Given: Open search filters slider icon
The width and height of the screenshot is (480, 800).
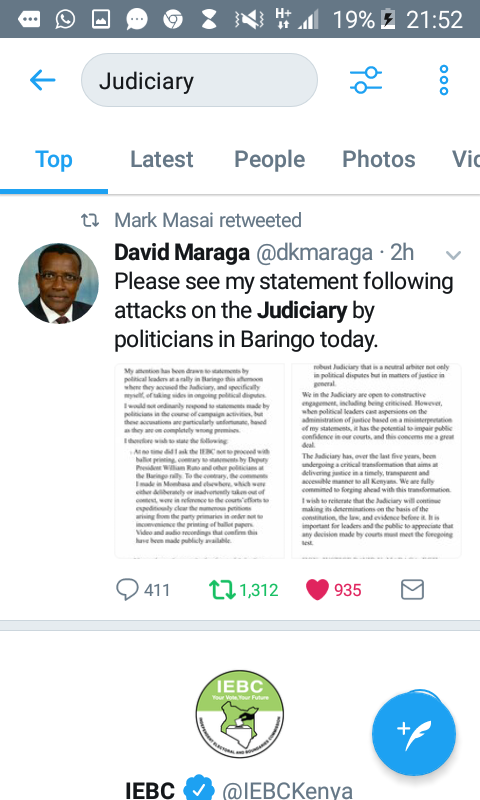Looking at the screenshot, I should click(366, 80).
